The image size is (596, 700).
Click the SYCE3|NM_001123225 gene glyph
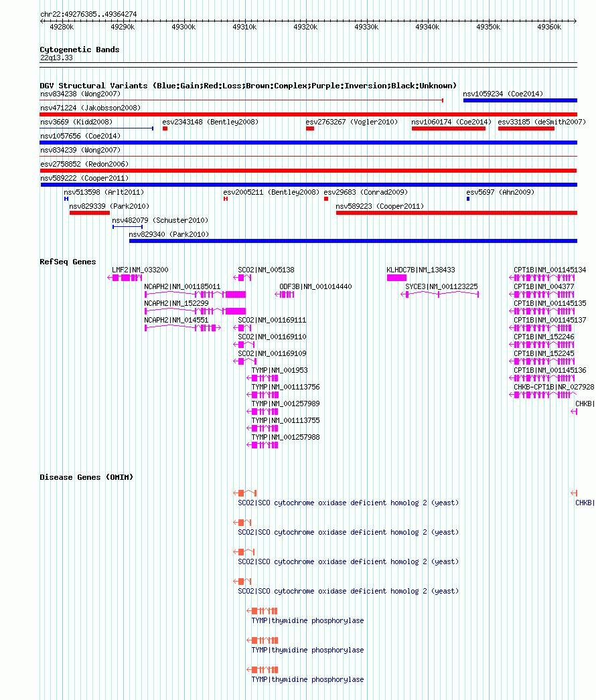pos(439,294)
